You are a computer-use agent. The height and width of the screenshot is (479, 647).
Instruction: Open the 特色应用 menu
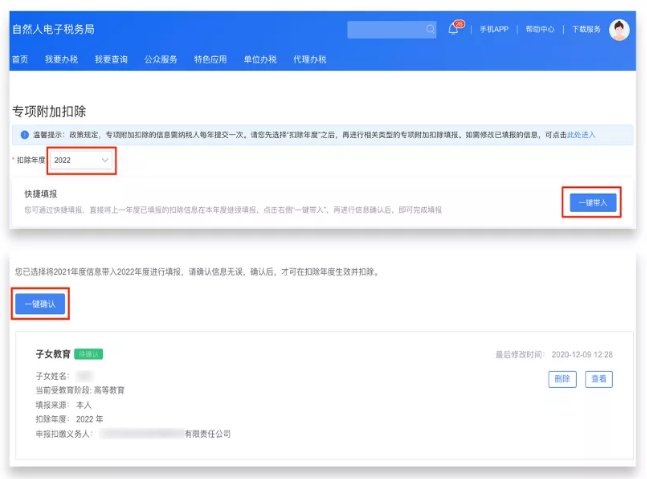(210, 59)
